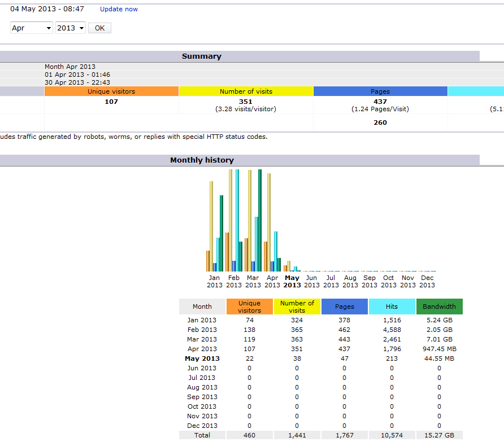Click the Jun 2013 chart label
The image size is (504, 442).
312,281
